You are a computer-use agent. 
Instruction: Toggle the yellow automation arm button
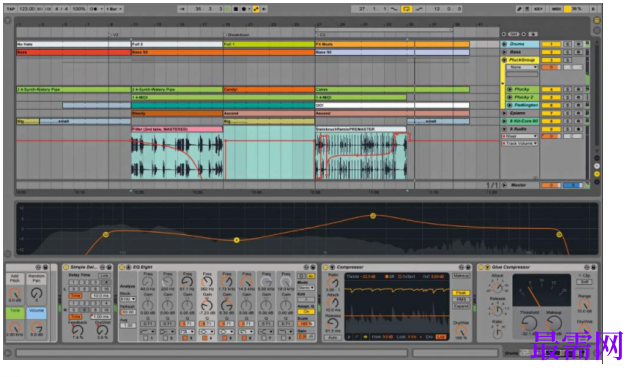pos(256,9)
